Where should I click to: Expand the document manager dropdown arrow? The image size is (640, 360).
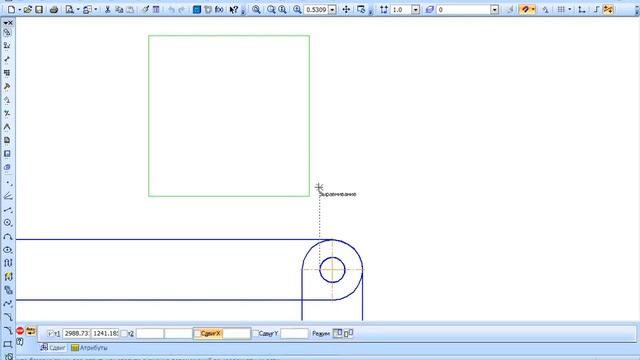[x=96, y=9]
